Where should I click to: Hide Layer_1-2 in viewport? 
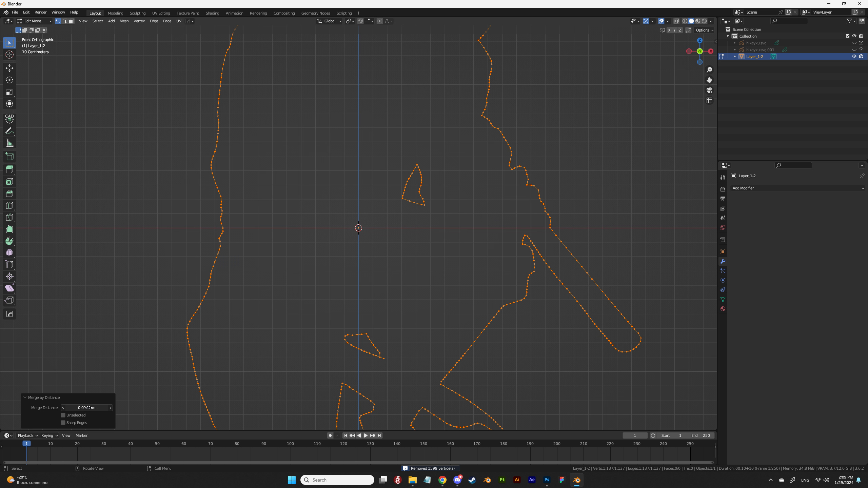(x=854, y=56)
